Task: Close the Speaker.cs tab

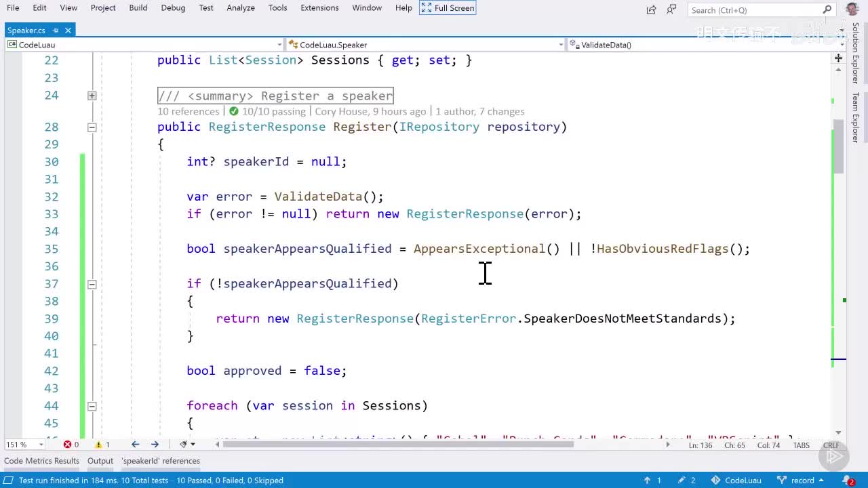Action: [x=68, y=30]
